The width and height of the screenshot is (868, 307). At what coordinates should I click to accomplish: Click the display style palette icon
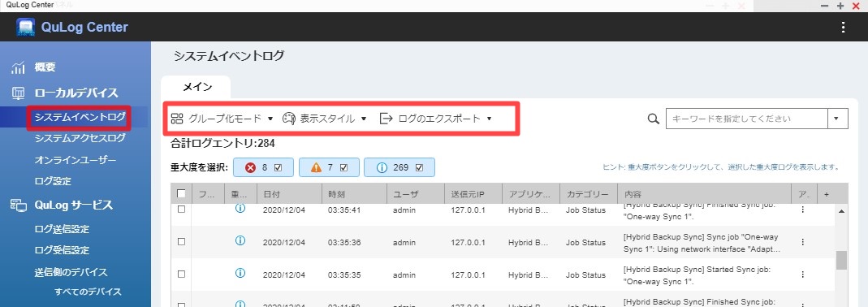pyautogui.click(x=289, y=118)
